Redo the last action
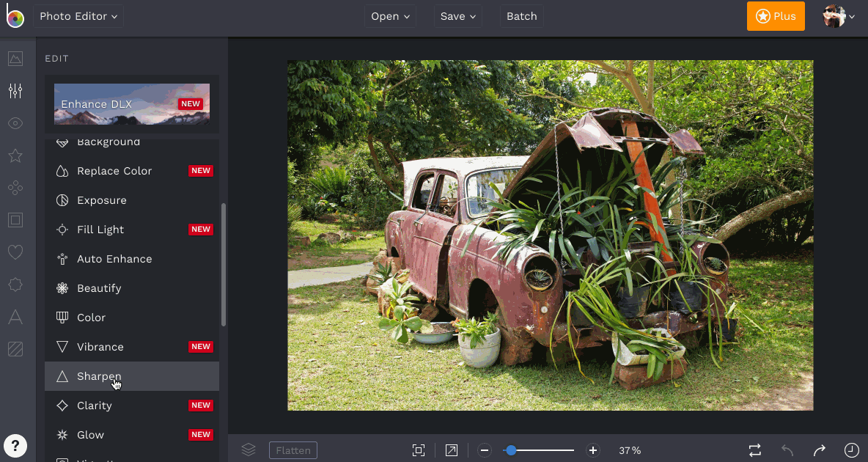Screen dimensions: 868x462 [x=820, y=450]
